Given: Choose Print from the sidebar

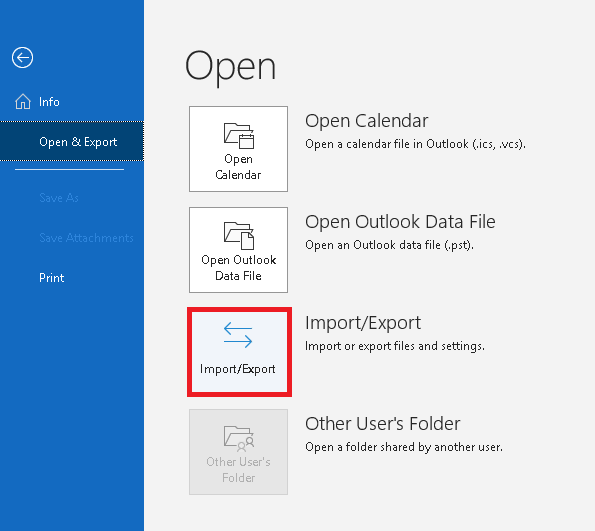Looking at the screenshot, I should click(x=52, y=278).
